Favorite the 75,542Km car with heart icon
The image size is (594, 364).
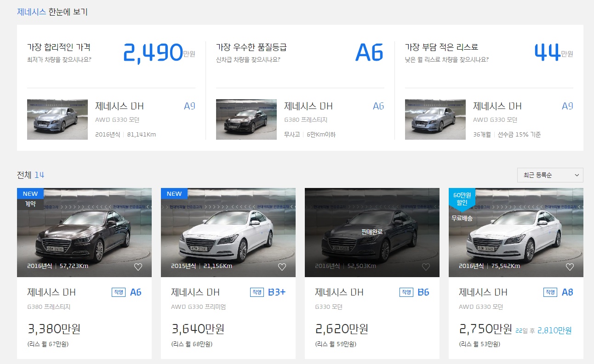[570, 267]
